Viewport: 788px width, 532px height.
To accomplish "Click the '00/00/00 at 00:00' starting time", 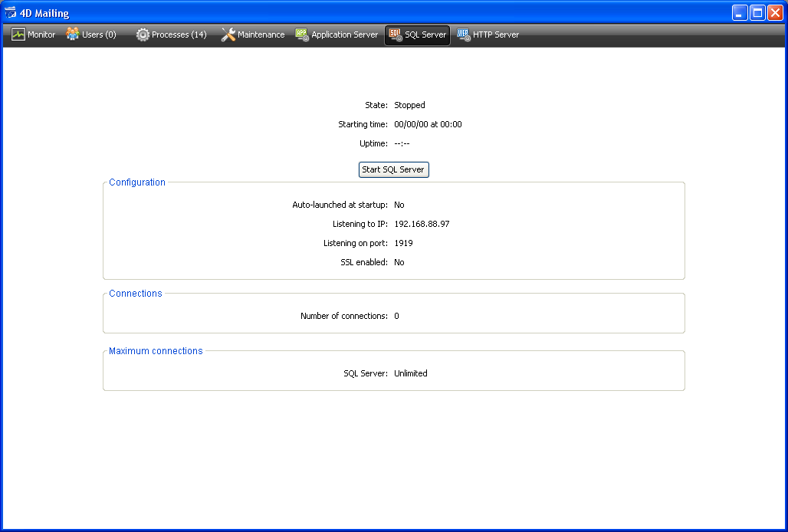I will point(428,124).
